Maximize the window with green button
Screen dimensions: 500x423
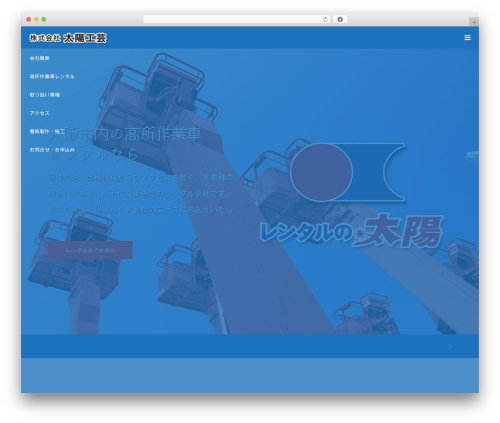(x=44, y=20)
